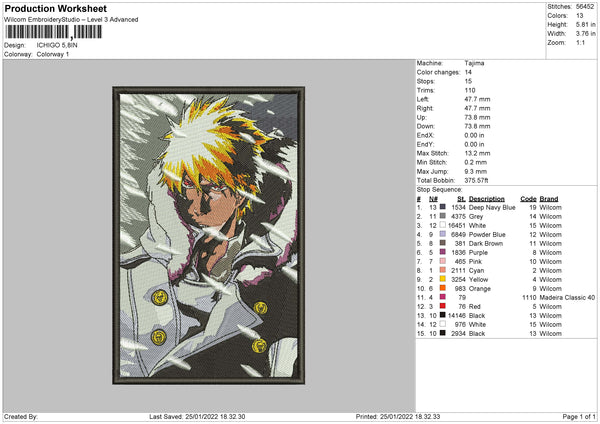Click the barcode under the worksheet title
Screen dimensions: 600x424
[53, 32]
